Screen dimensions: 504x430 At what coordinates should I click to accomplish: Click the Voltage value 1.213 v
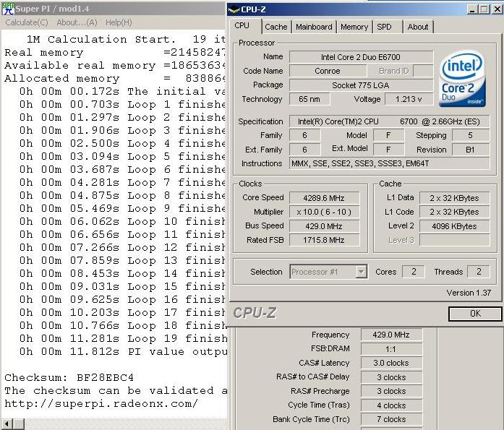[409, 99]
